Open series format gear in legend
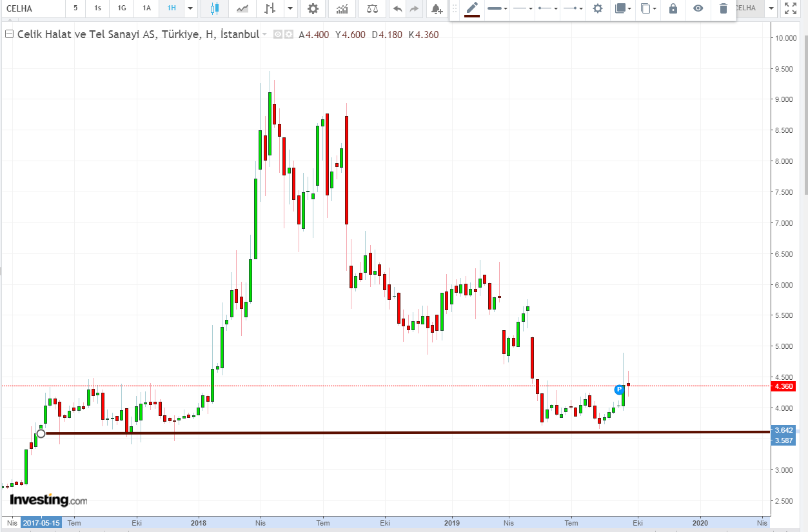Viewport: 808px width, 532px height. click(x=288, y=35)
